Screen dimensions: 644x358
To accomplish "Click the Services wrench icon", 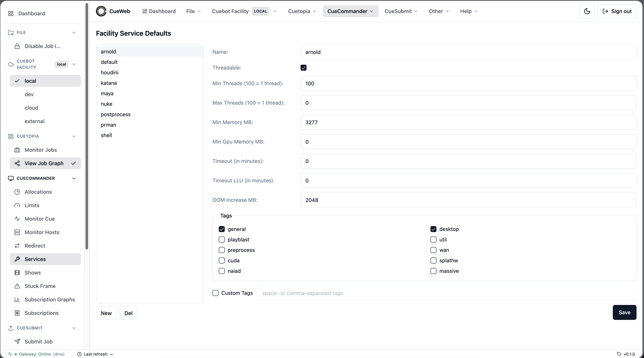I will pos(17,259).
